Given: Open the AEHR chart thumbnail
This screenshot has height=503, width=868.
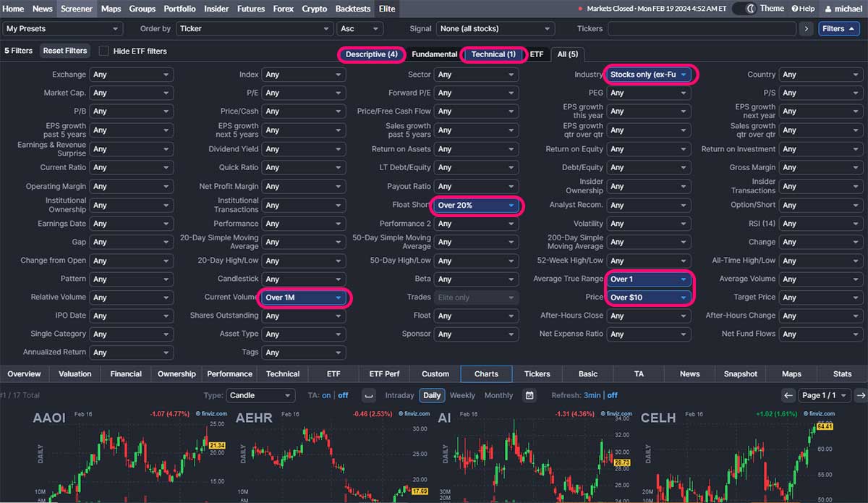Looking at the screenshot, I should 333,456.
